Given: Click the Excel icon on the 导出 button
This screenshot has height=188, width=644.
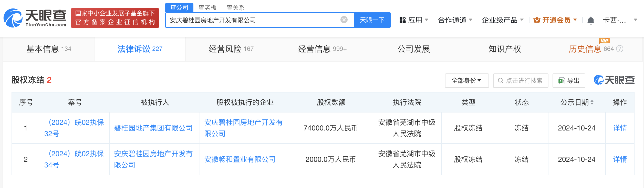Looking at the screenshot, I should [x=562, y=81].
